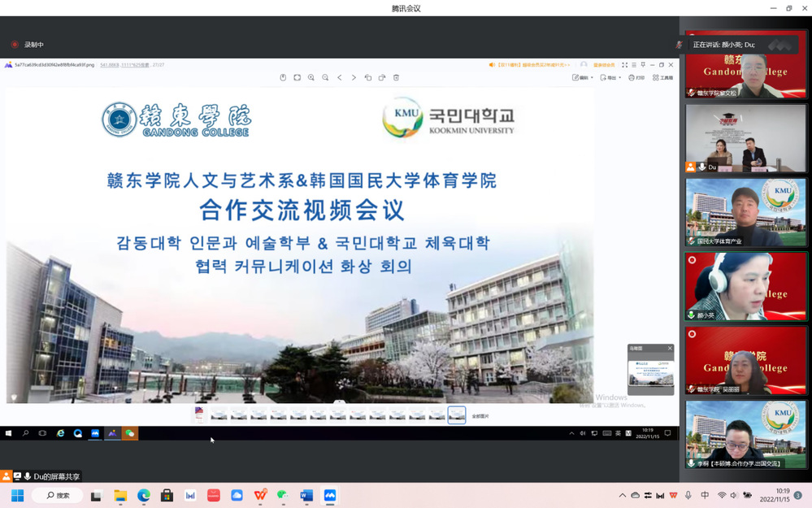Toggle fullscreen mode in the image viewer

point(624,65)
